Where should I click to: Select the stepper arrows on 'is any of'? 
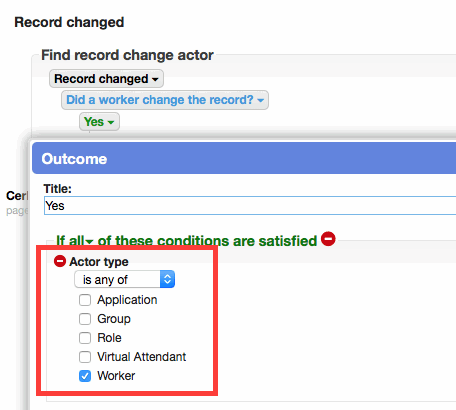[167, 279]
